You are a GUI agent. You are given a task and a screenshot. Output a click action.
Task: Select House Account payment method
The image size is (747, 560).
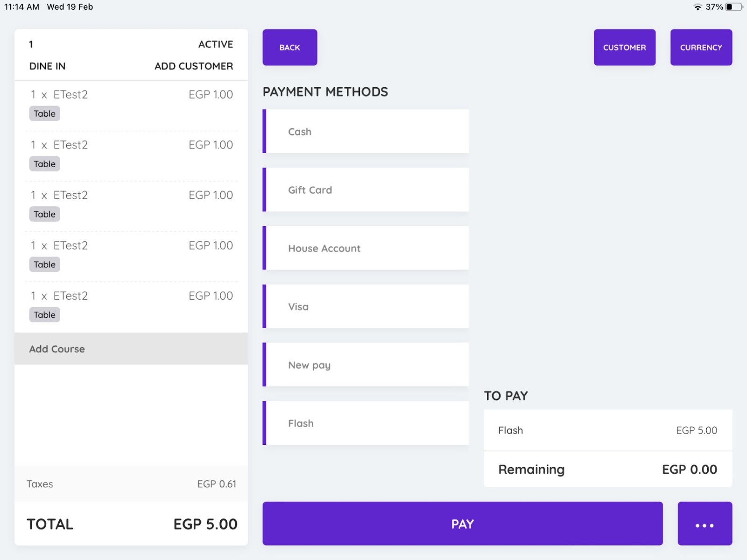point(366,248)
